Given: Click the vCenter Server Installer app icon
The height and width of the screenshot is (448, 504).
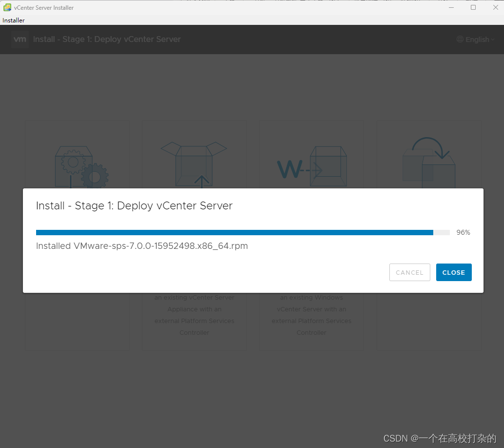Looking at the screenshot, I should pyautogui.click(x=7, y=7).
